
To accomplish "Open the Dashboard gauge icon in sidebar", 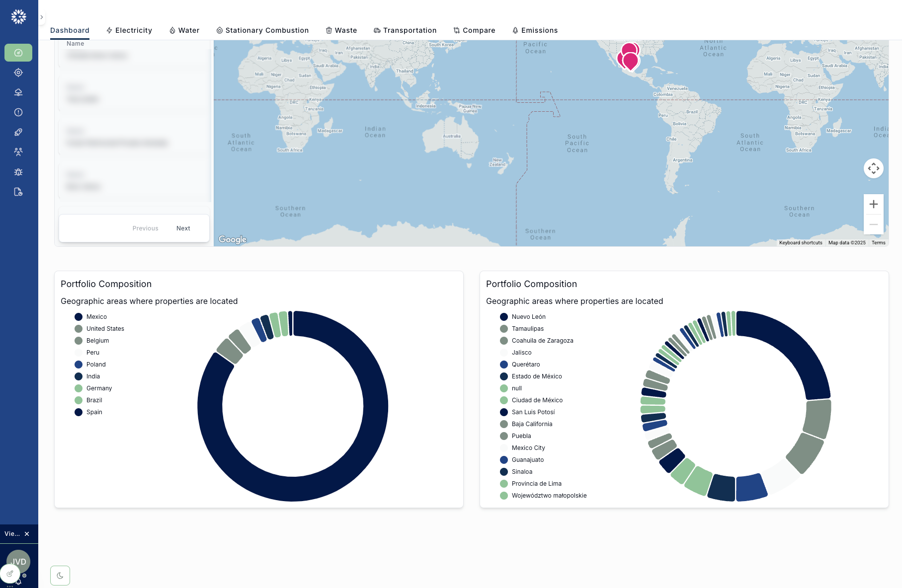I will click(18, 52).
